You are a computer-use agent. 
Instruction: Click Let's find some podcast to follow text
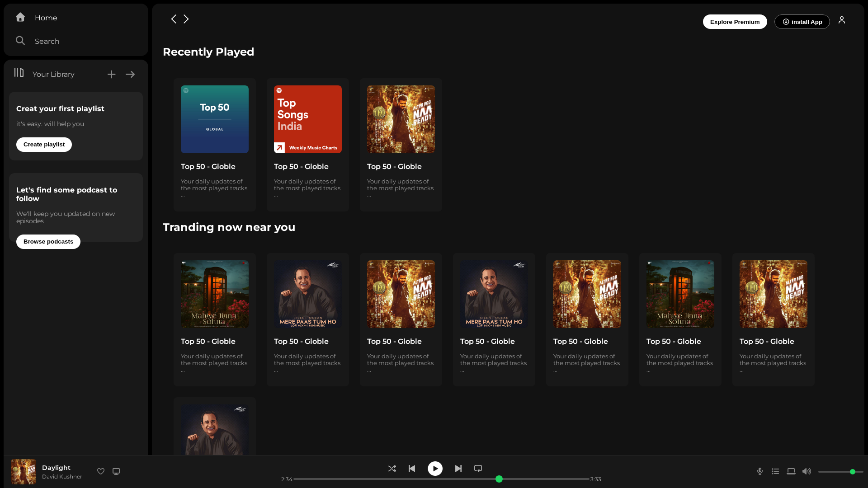click(66, 194)
